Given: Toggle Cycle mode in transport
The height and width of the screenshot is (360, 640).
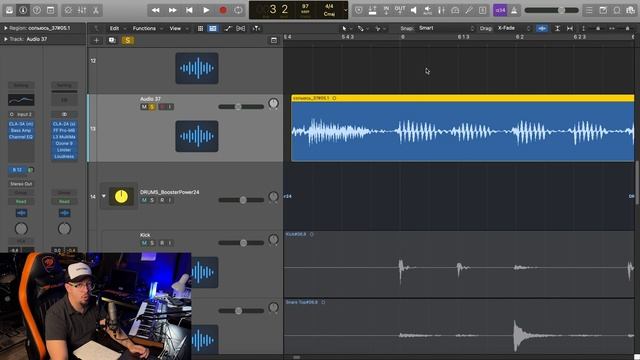Looking at the screenshot, I should click(x=238, y=10).
